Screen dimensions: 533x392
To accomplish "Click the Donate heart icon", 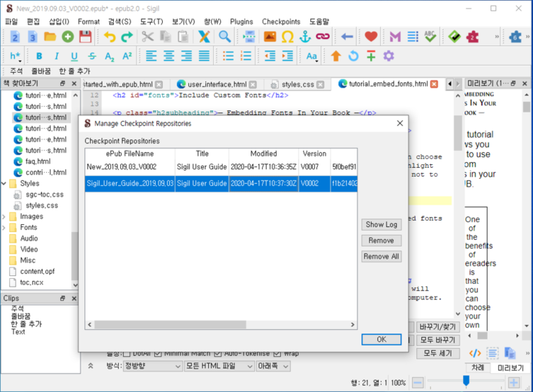I will pos(371,36).
